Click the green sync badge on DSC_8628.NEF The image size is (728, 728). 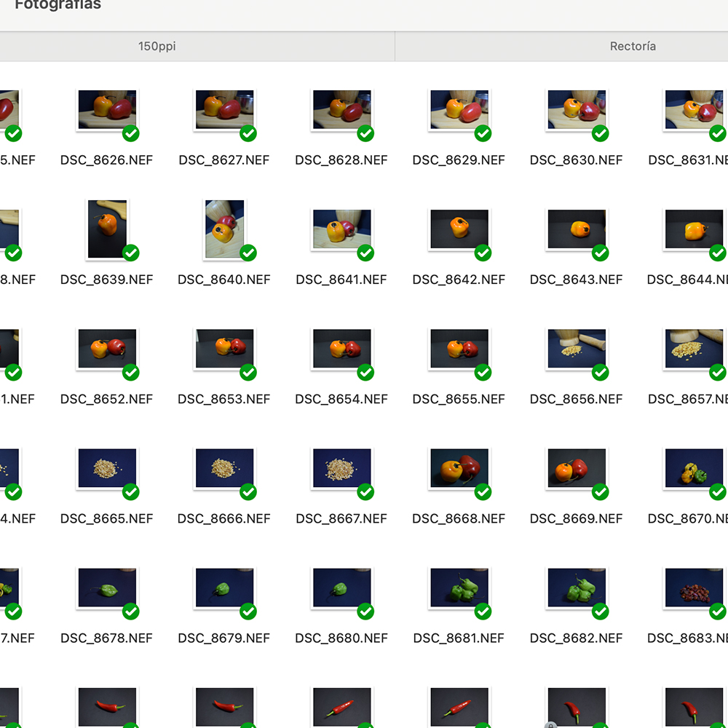(366, 134)
